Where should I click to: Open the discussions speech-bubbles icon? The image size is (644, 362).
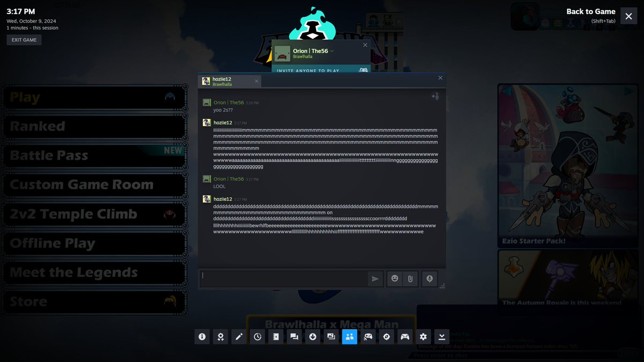coord(294,337)
